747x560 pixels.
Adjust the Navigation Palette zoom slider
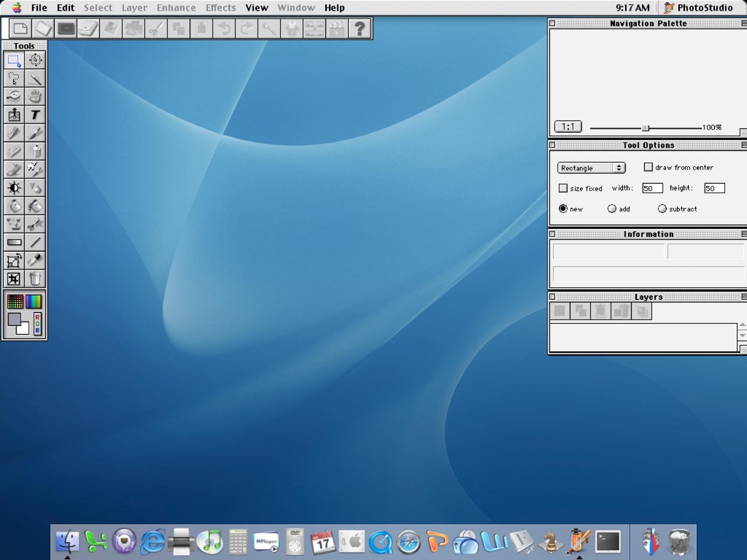645,128
